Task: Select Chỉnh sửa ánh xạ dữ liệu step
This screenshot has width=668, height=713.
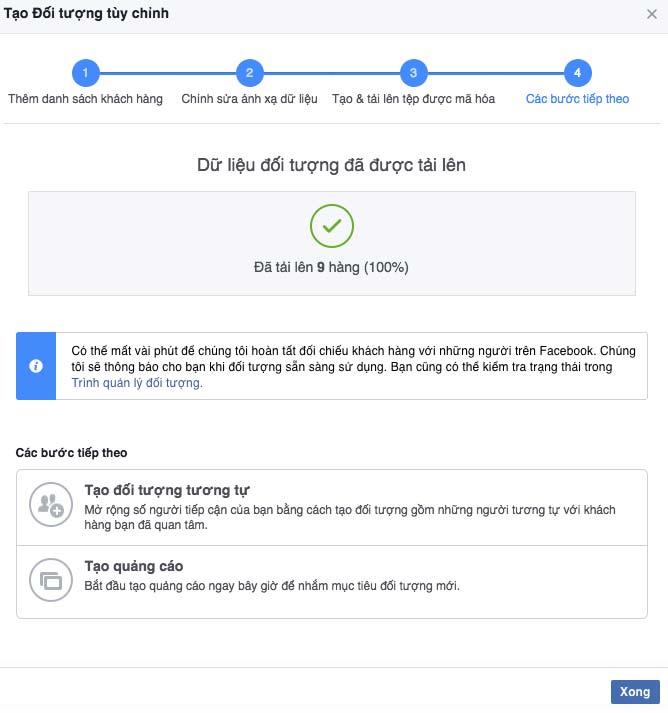Action: click(x=249, y=99)
